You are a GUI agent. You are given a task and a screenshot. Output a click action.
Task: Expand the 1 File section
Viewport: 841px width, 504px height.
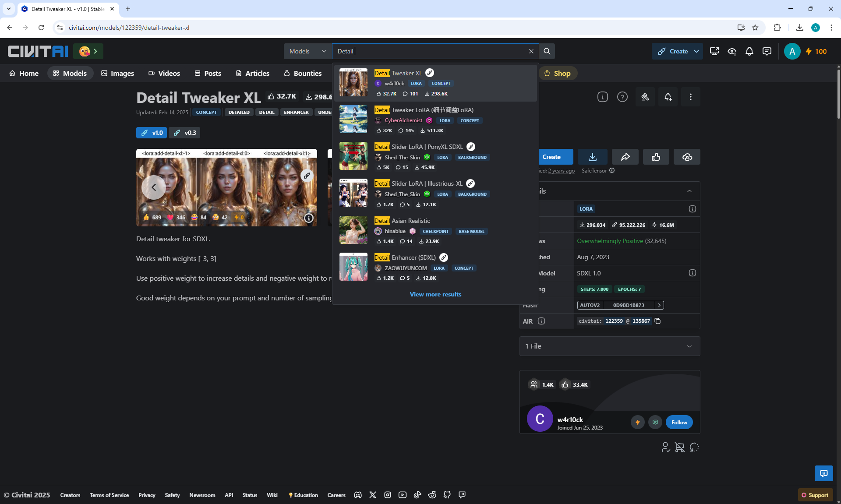click(609, 346)
